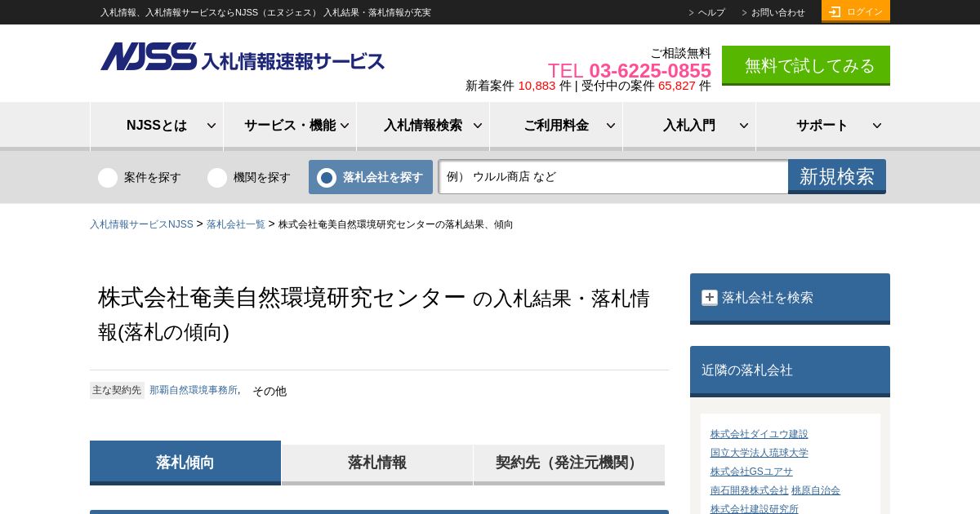Expand the サービス・機能 chevron
Viewport: 980px width, 514px height.
tap(345, 126)
